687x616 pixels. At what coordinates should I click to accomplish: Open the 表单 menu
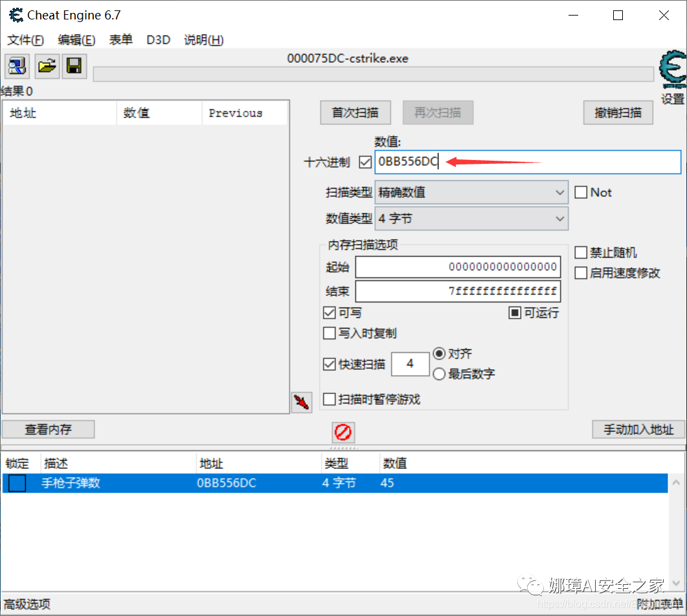tap(120, 40)
